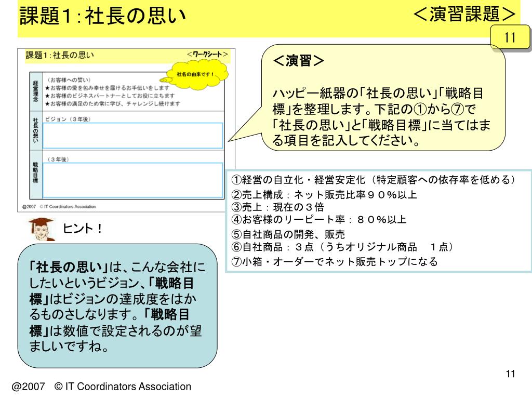Select item ②売上構成：ネット販売比率90%以上
This screenshot has width=532, height=399.
pyautogui.click(x=324, y=194)
